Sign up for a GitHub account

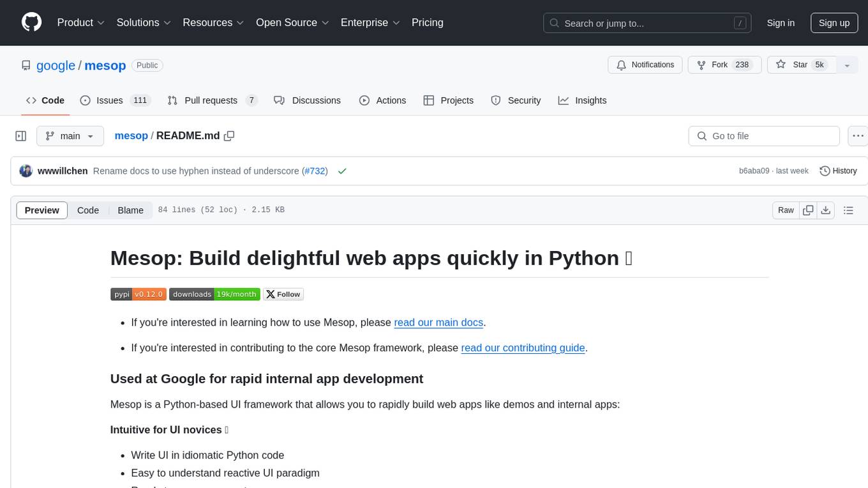click(834, 23)
